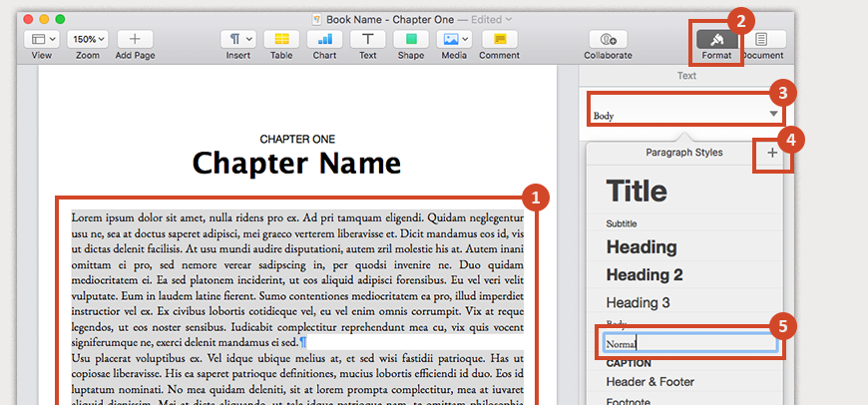
Task: Open the View options button
Action: 42,39
